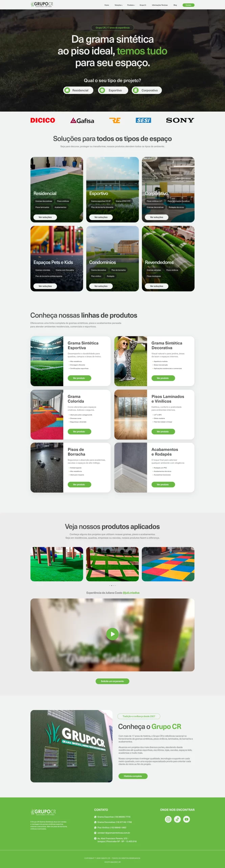Click email icon beside vendas1 address
Image resolution: width=225 pixels, height=868 pixels.
[x=95, y=833]
